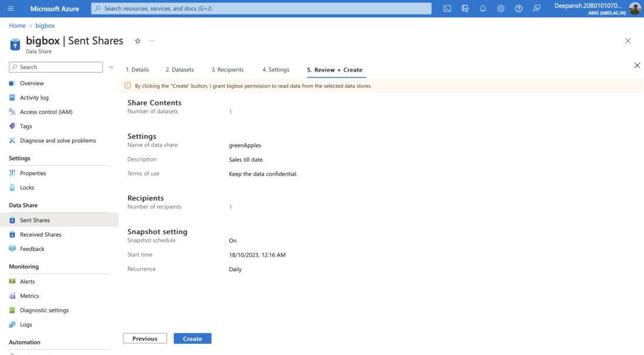
Task: Open Cloud Shell from top bar
Action: pos(447,8)
